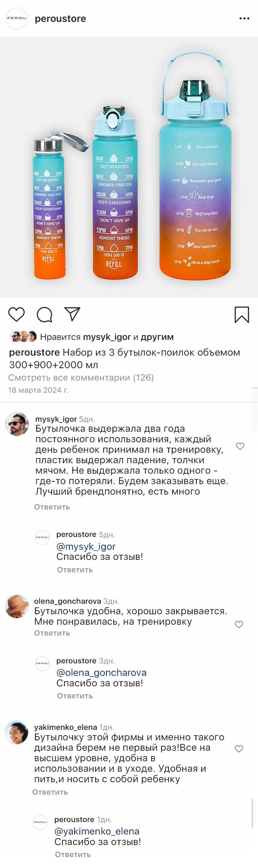Open the comment bubble icon under post
This screenshot has width=258, height=868.
tap(44, 315)
